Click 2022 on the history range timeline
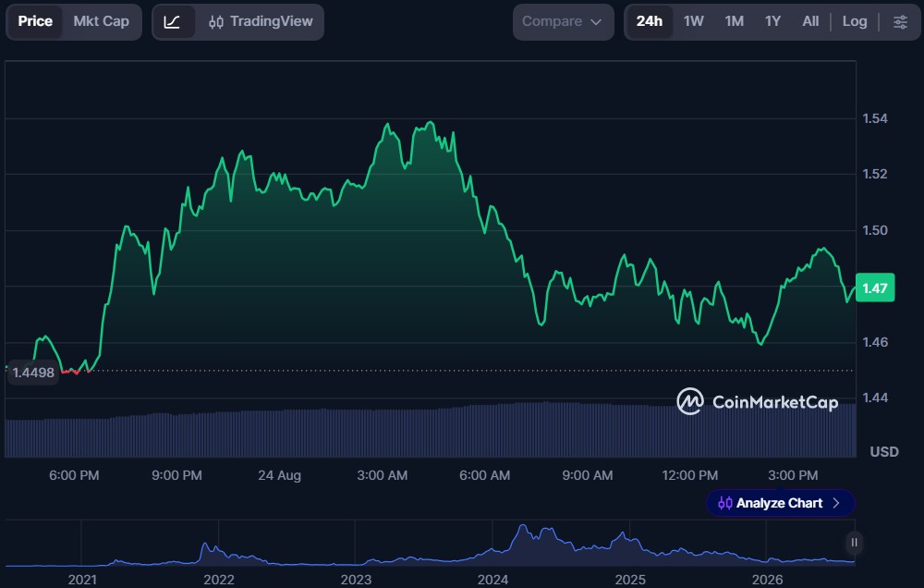The width and height of the screenshot is (924, 588). [219, 580]
